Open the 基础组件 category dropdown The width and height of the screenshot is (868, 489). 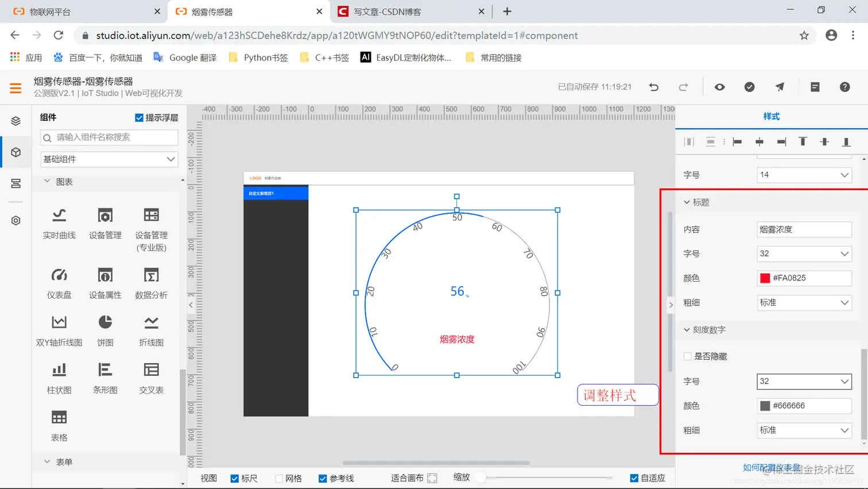click(109, 159)
